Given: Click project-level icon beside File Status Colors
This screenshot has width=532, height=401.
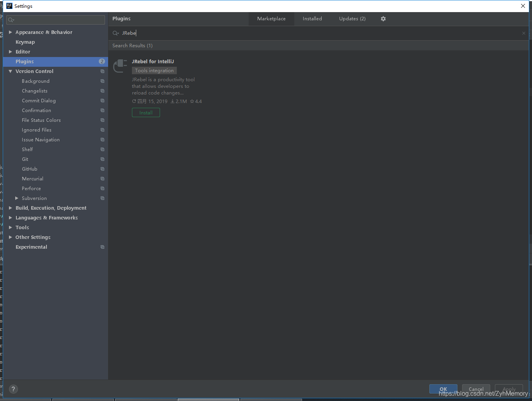Looking at the screenshot, I should 102,120.
